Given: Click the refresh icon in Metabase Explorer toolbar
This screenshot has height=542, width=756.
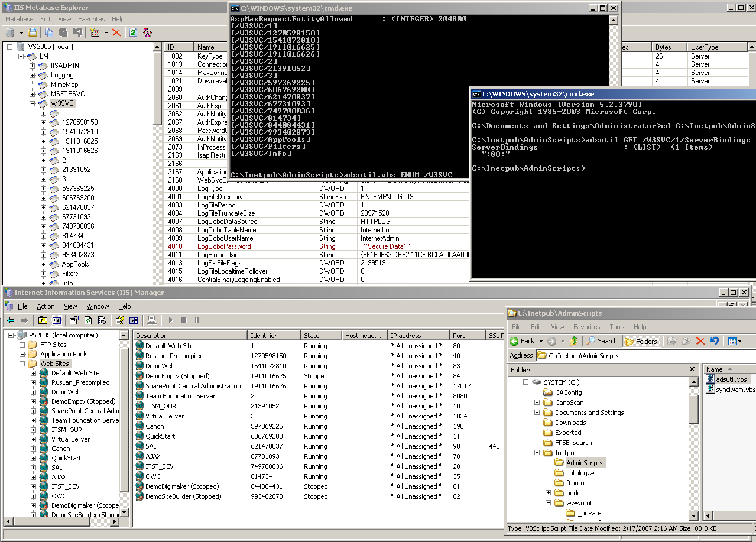Looking at the screenshot, I should coord(134,33).
